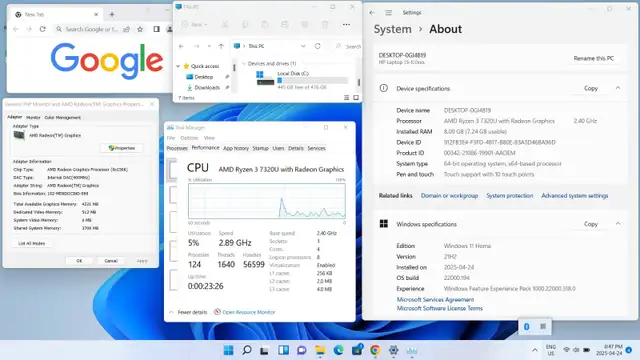Reload the page in Chrome
This screenshot has width=640, height=360.
click(42, 29)
